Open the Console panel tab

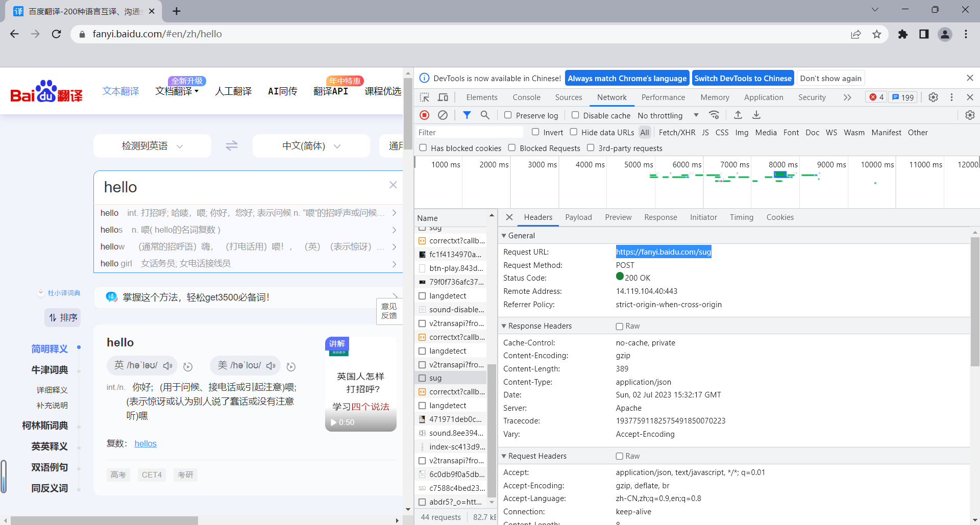pos(526,97)
